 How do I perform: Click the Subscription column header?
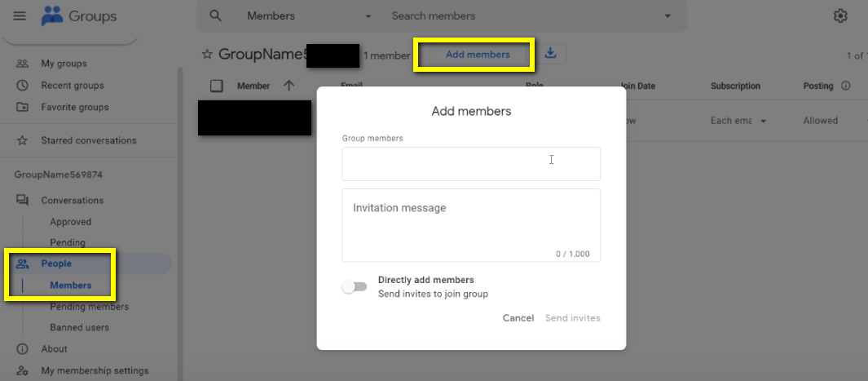[735, 86]
